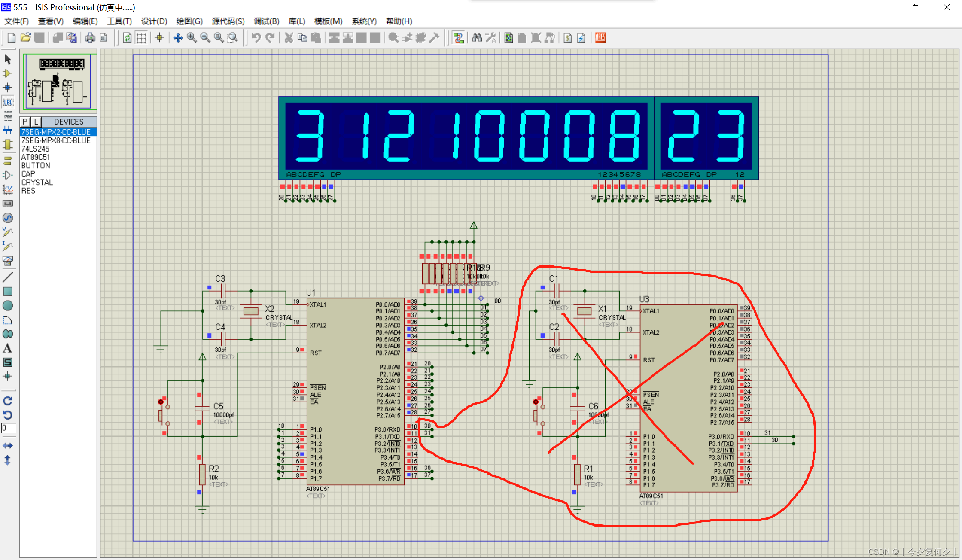Click the L library manager button
Image resolution: width=962 pixels, height=560 pixels.
coord(36,122)
